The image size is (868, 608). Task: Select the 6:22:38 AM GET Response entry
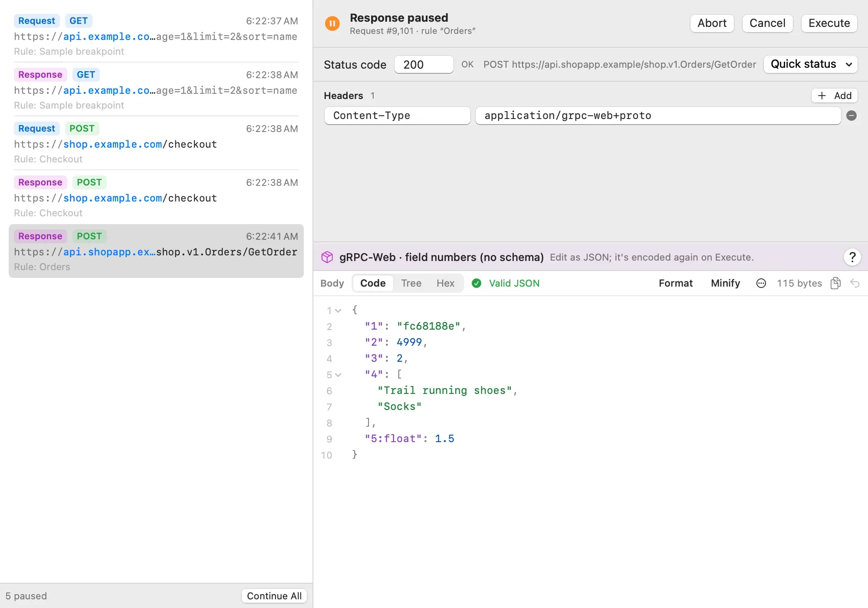point(156,89)
